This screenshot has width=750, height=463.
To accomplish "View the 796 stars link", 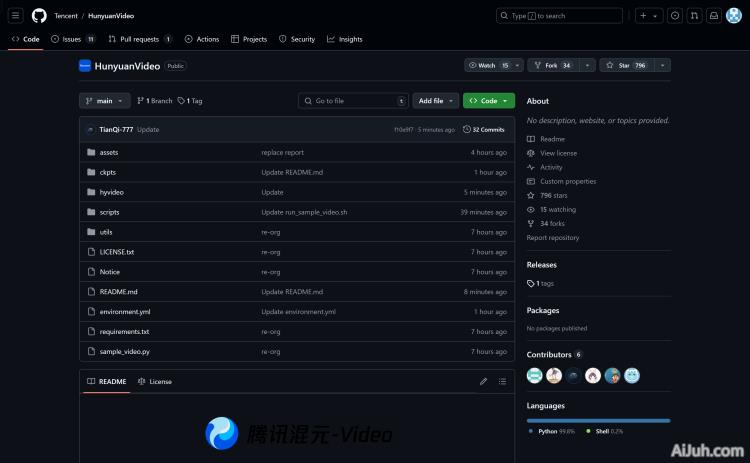I will click(x=547, y=196).
